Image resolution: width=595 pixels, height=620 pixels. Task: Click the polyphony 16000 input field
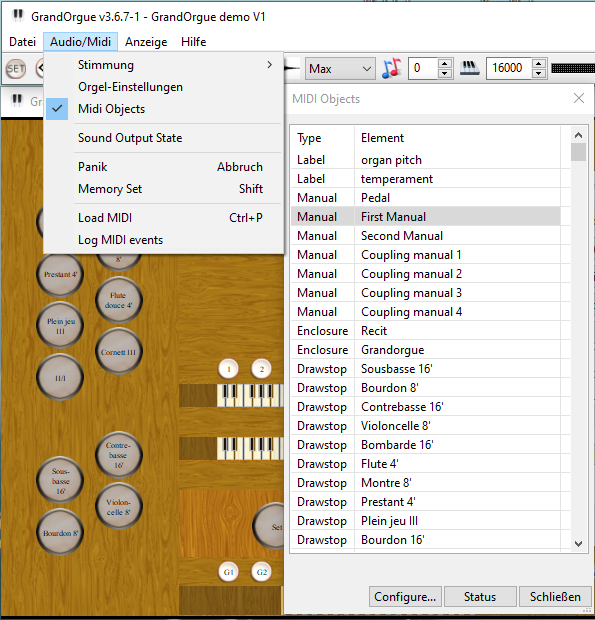pos(509,68)
